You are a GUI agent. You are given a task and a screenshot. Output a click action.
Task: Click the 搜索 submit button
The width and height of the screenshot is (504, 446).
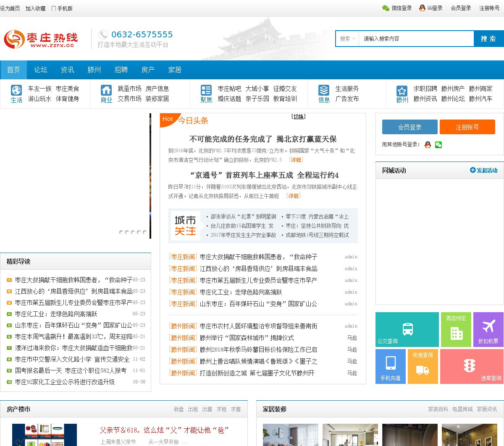488,39
